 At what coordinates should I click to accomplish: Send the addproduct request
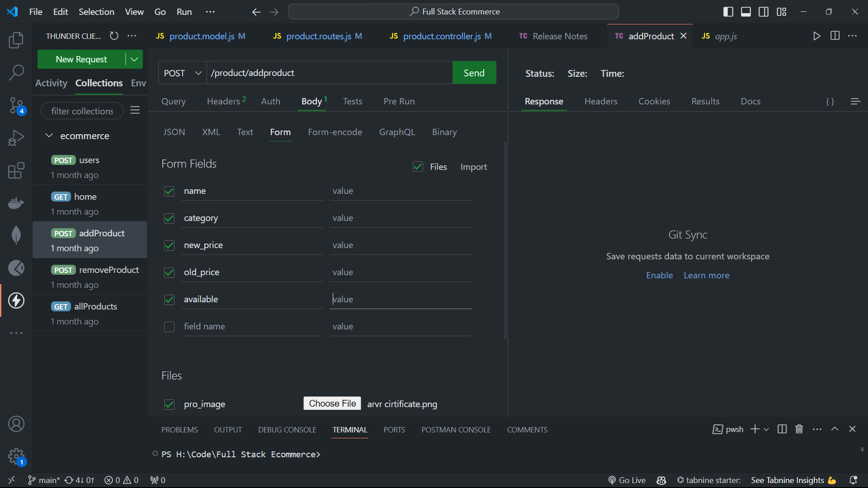tap(474, 73)
